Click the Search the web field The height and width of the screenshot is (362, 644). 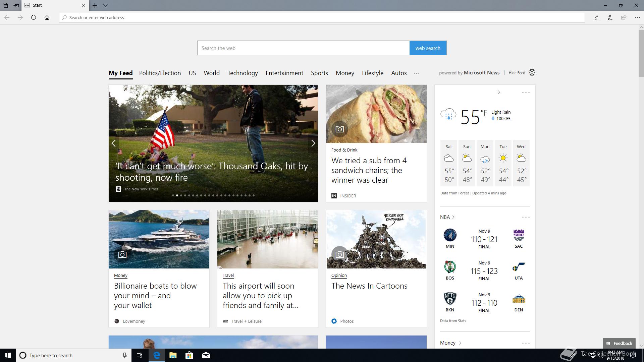tap(303, 48)
